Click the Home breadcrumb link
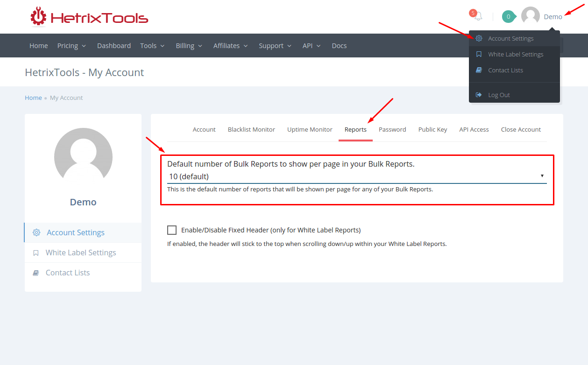The width and height of the screenshot is (588, 365). pos(33,98)
